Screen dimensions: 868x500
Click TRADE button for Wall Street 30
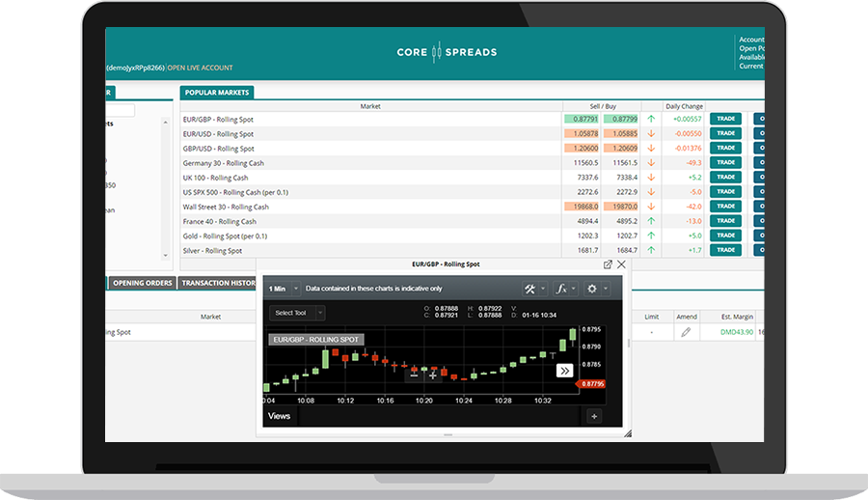coord(725,207)
